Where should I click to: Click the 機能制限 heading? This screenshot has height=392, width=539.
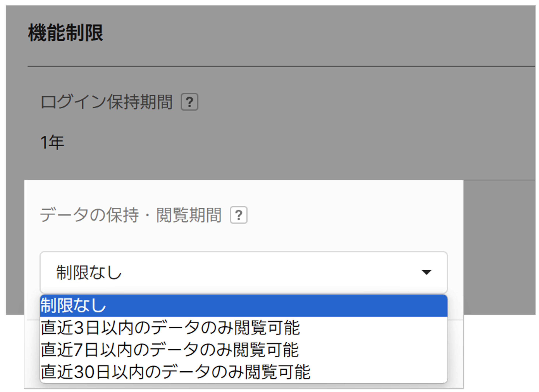coord(66,33)
